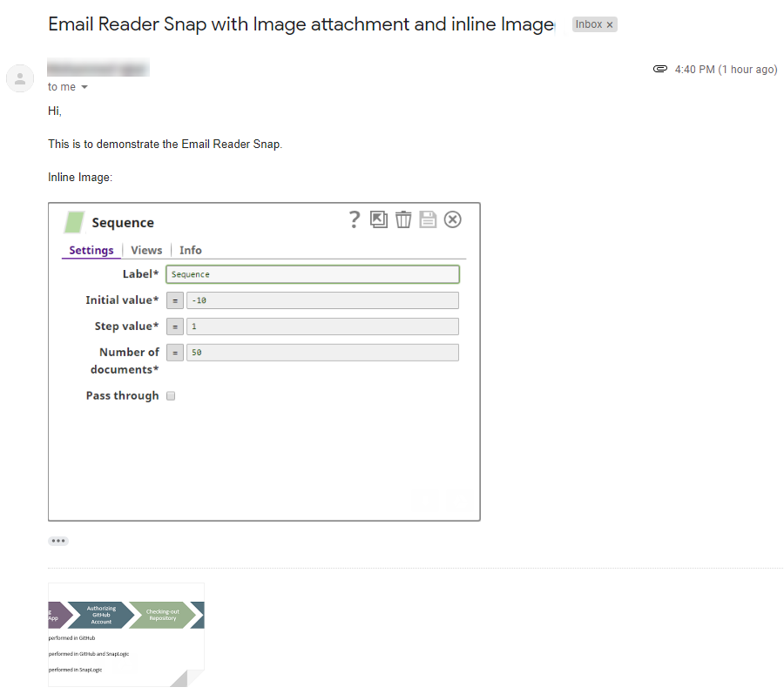Expand trimmed content three-dots button
This screenshot has width=784, height=694.
[x=58, y=541]
